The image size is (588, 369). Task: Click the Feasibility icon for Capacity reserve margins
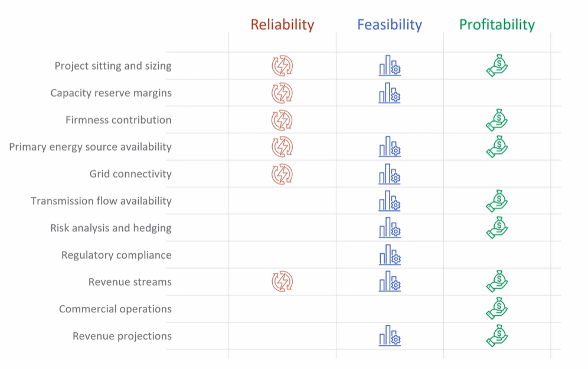(x=390, y=93)
